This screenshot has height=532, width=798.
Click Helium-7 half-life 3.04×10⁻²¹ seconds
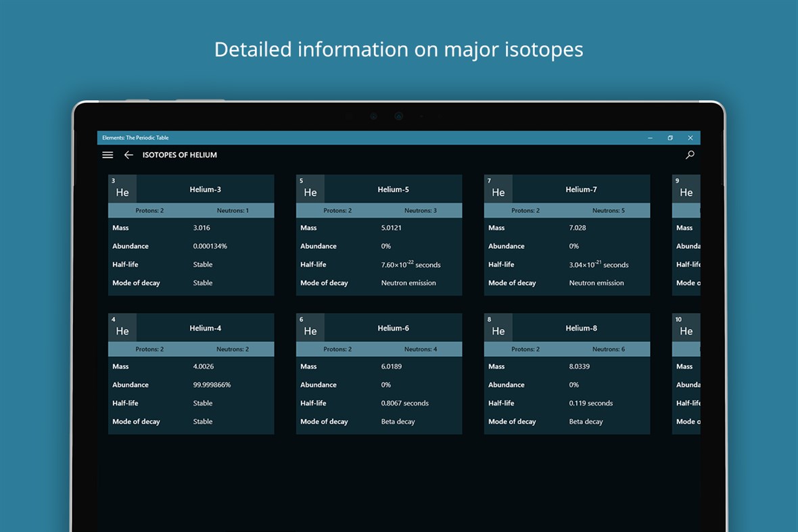[598, 264]
